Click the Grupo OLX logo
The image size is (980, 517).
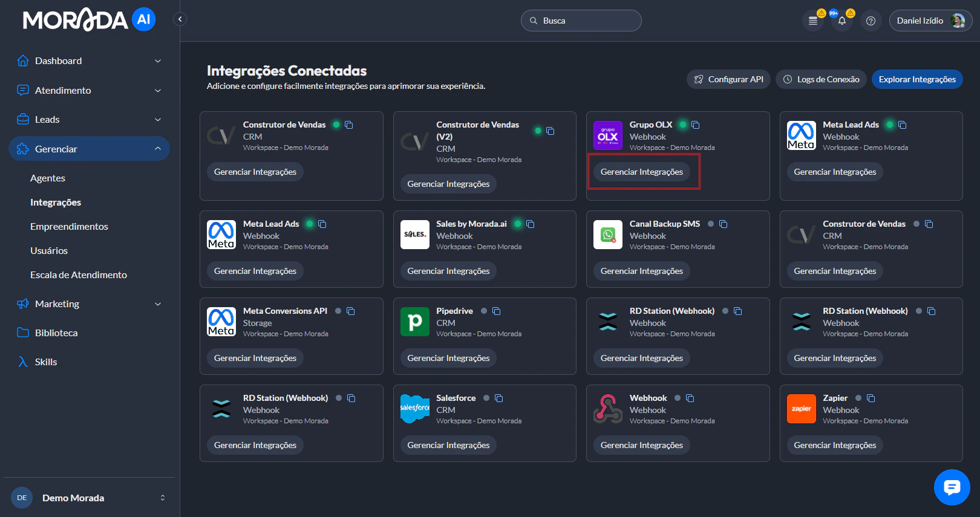tap(608, 135)
